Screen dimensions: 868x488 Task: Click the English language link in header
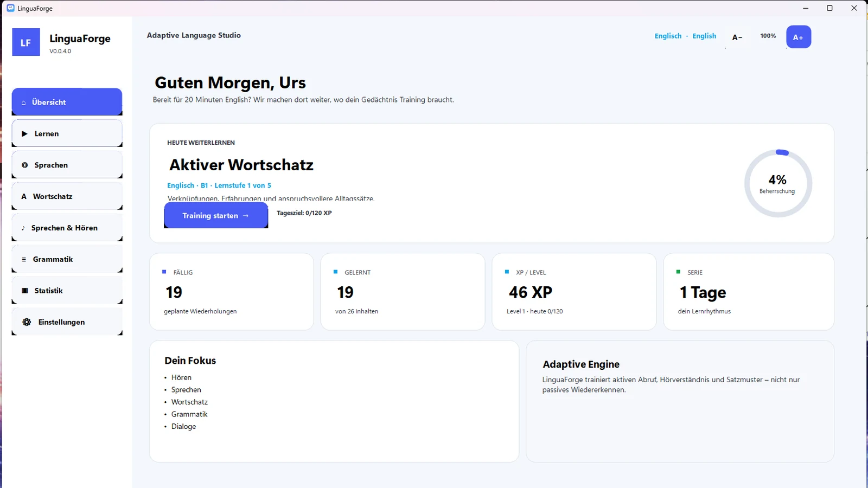704,36
